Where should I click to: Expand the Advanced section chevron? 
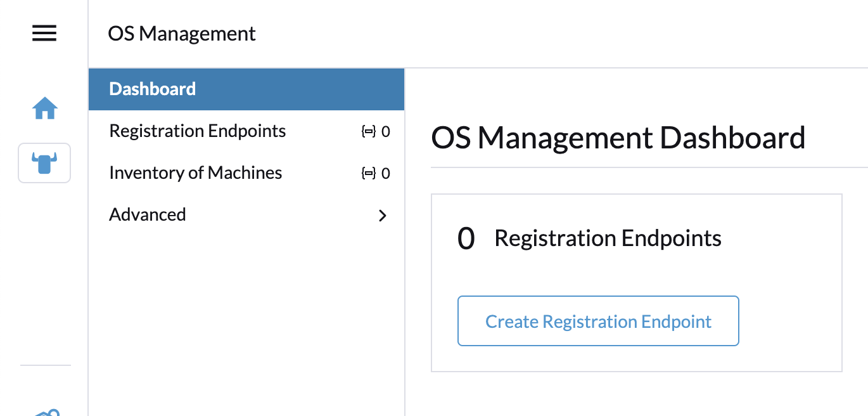pos(382,216)
